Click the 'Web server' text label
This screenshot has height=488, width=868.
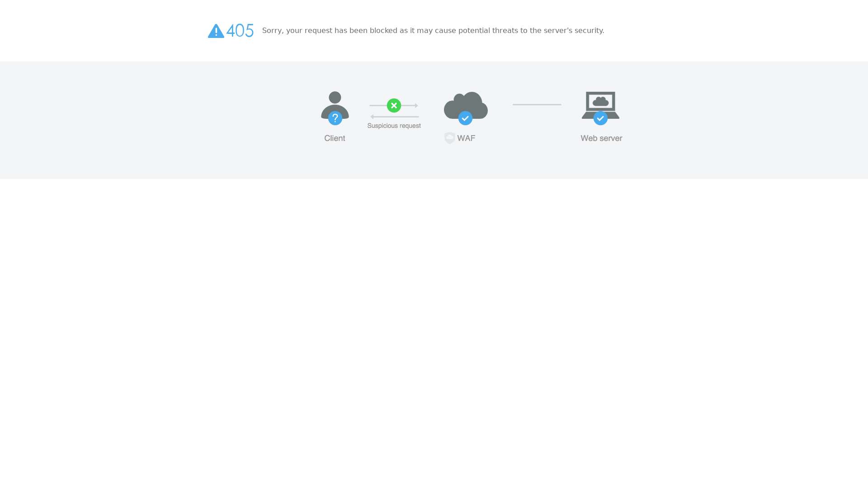click(x=601, y=138)
